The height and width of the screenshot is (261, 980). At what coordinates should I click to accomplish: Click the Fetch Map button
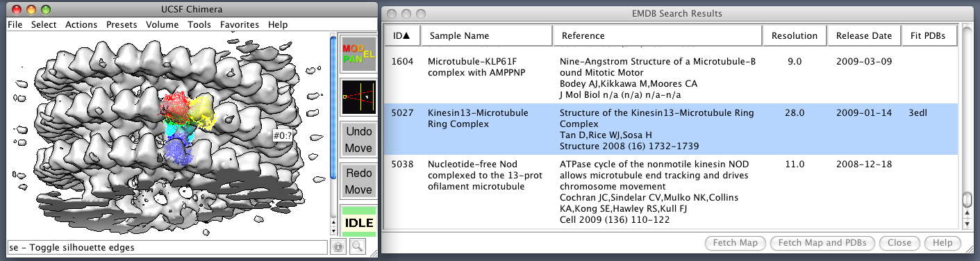click(736, 244)
